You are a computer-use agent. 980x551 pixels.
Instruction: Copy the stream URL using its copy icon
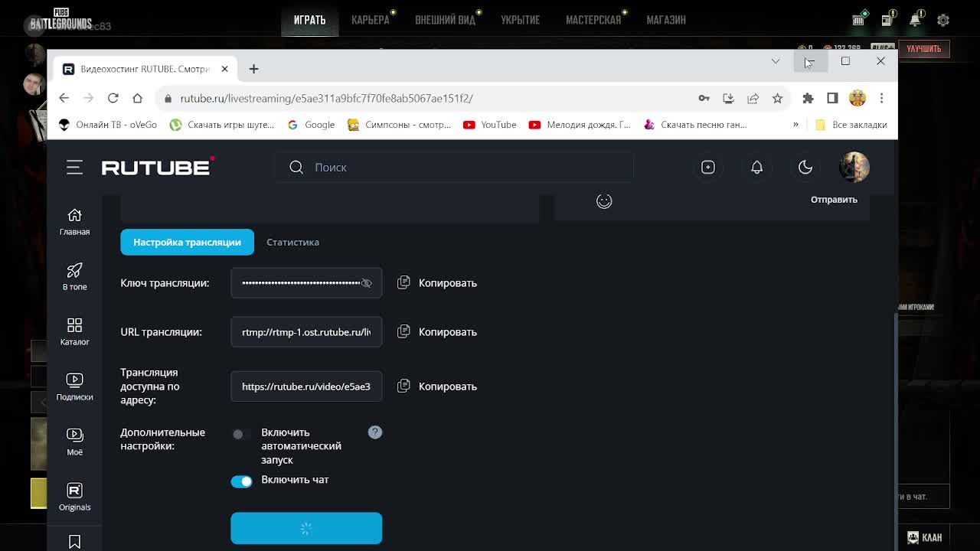[x=403, y=331]
